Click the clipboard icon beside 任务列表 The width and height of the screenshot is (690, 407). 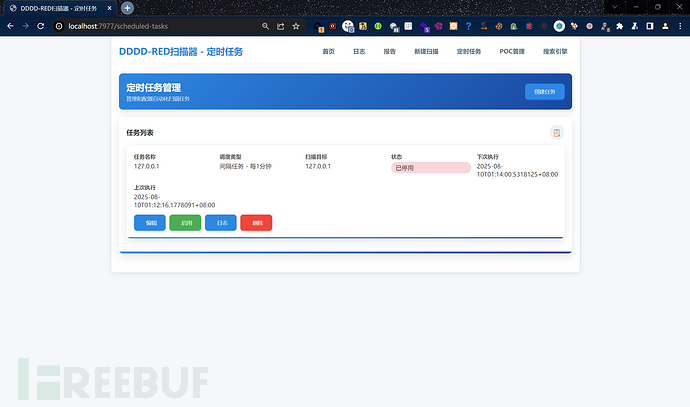point(557,132)
